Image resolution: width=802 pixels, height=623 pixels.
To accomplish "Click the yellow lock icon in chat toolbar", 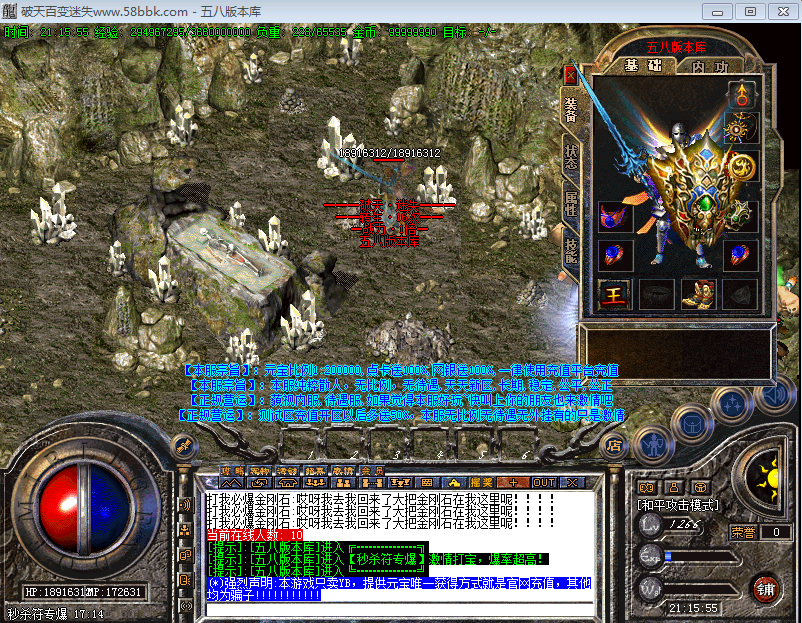I will 454,483.
